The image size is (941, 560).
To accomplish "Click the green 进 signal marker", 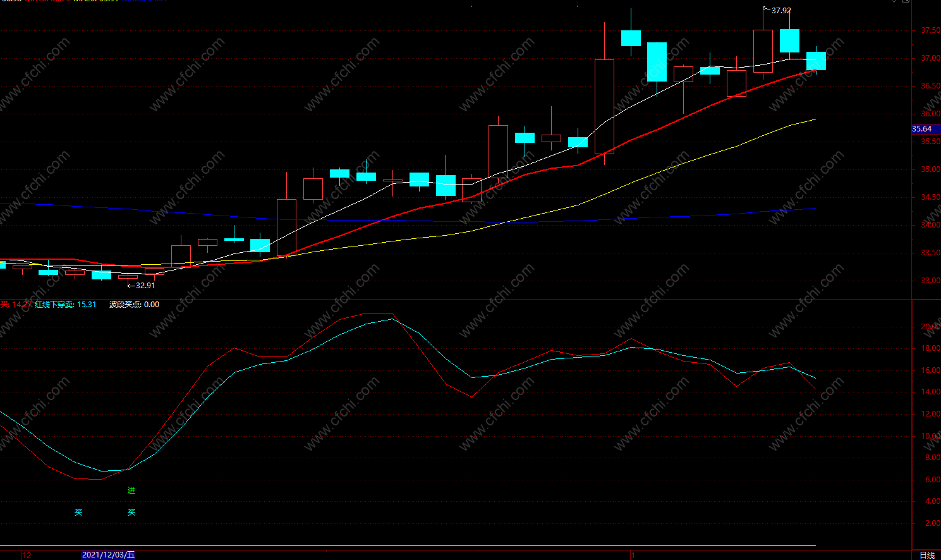I will pos(131,490).
